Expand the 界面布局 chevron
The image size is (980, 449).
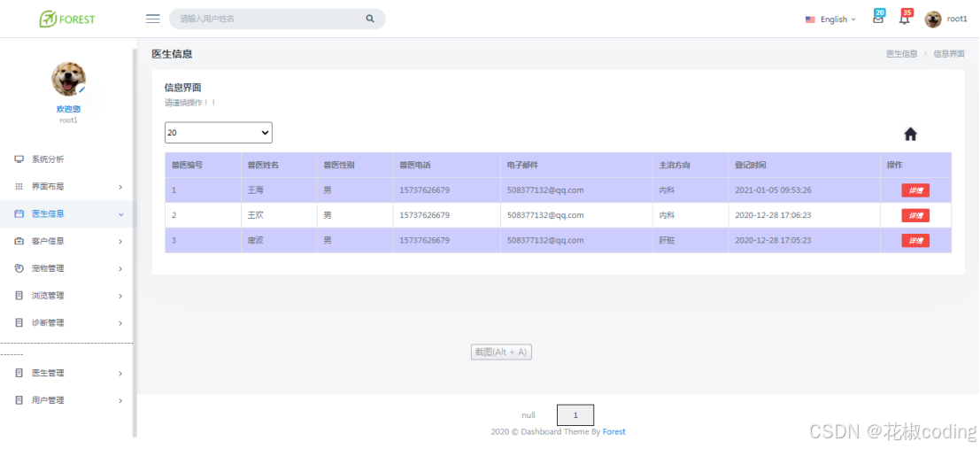click(120, 187)
